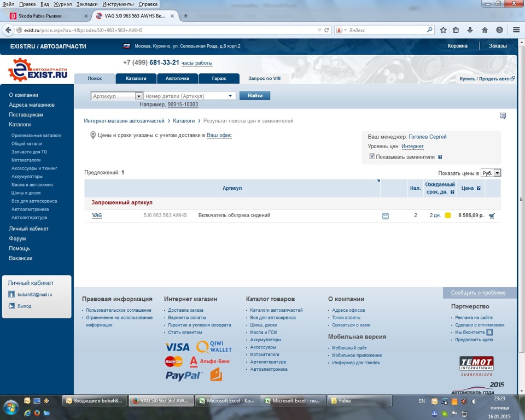Open Аккумуляторы in the left sidebar
Viewport: 525px width, 420px height.
coord(27,177)
